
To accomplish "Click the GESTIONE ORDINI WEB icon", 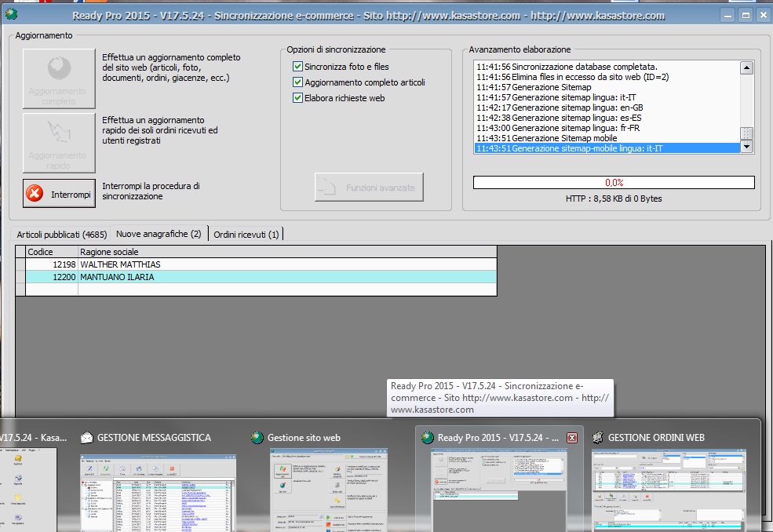I will (598, 437).
